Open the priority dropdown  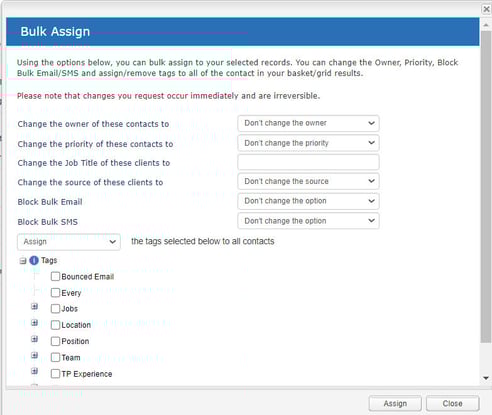point(308,143)
